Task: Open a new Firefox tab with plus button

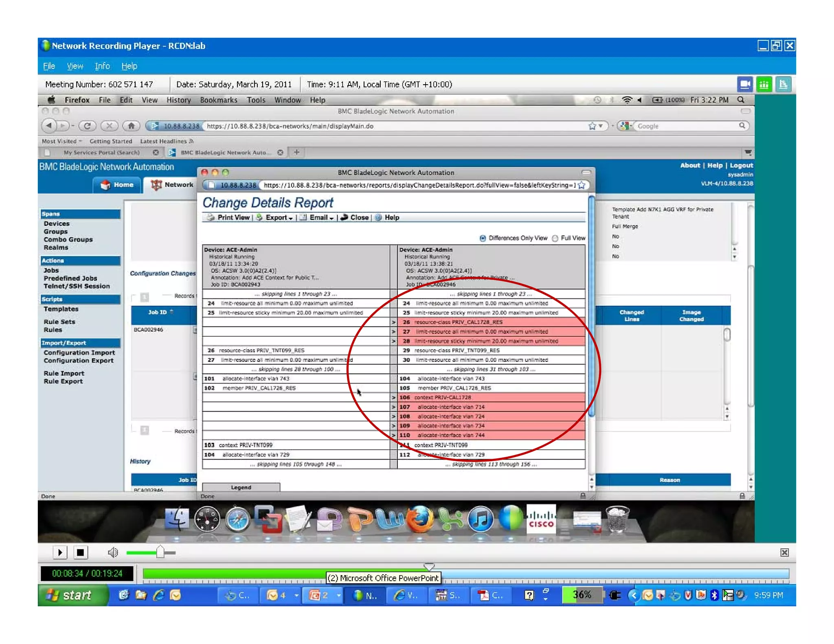Action: coord(297,152)
